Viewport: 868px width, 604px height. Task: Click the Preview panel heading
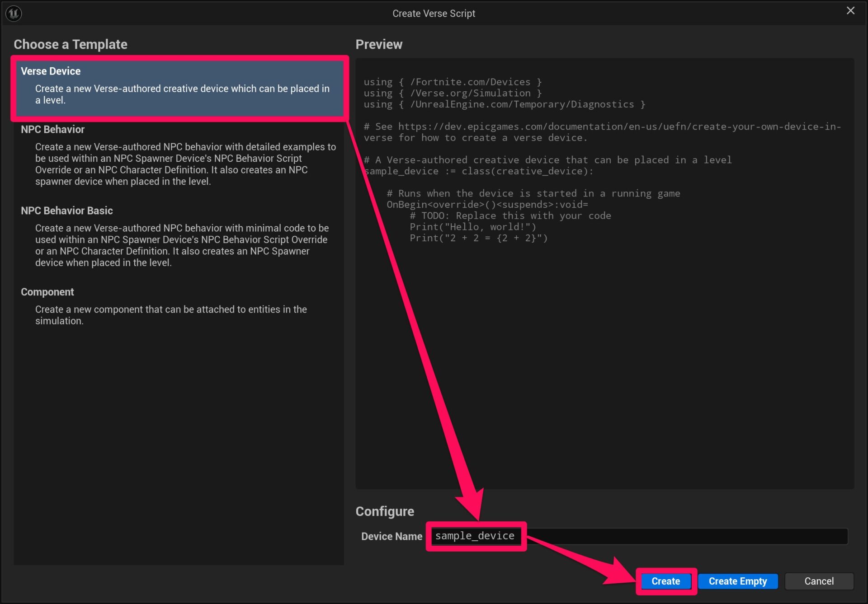click(x=379, y=44)
